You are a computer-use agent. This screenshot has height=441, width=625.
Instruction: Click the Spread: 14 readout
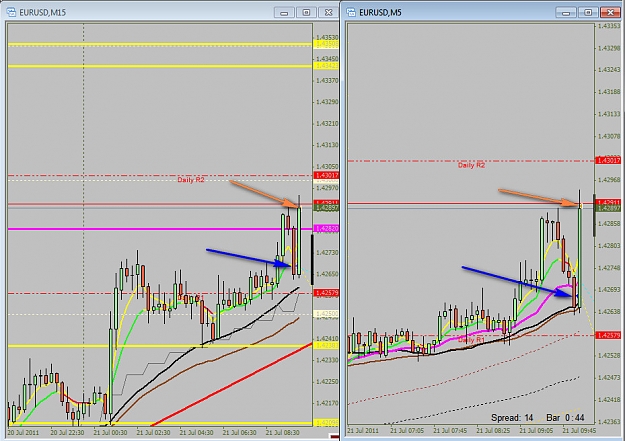[512, 417]
